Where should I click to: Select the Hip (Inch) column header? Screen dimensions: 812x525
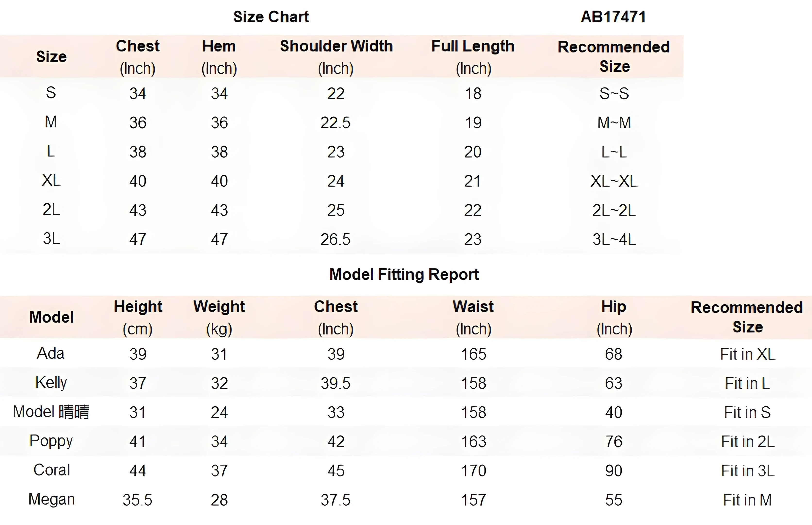tap(614, 318)
